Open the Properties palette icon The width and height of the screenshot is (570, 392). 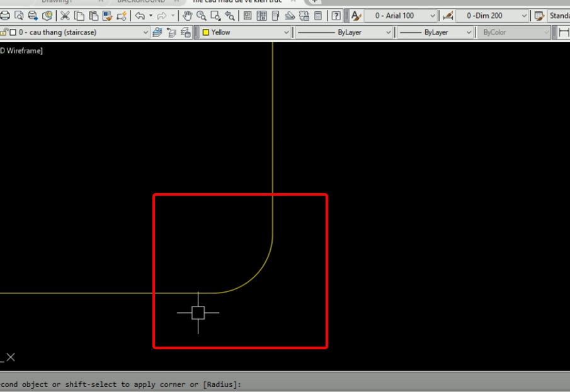pos(248,16)
